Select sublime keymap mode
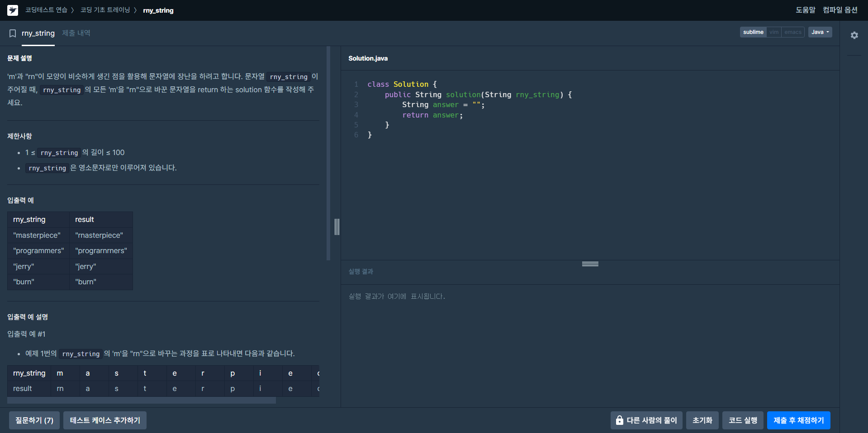868x433 pixels. pyautogui.click(x=753, y=32)
